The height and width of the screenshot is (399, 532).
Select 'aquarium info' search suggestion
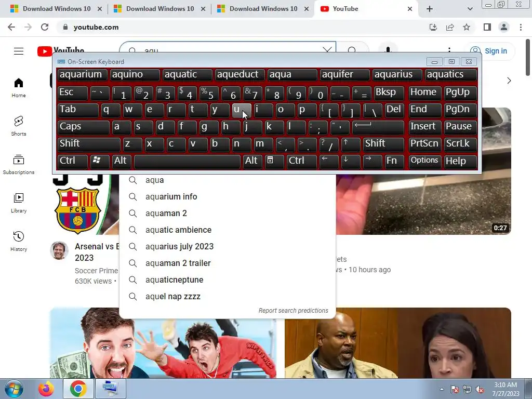click(x=228, y=197)
